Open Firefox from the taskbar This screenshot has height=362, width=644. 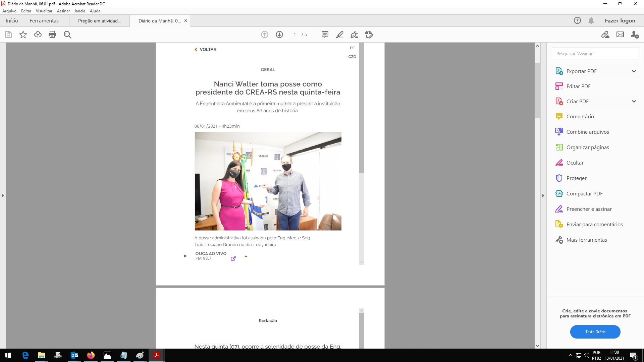coord(91,355)
